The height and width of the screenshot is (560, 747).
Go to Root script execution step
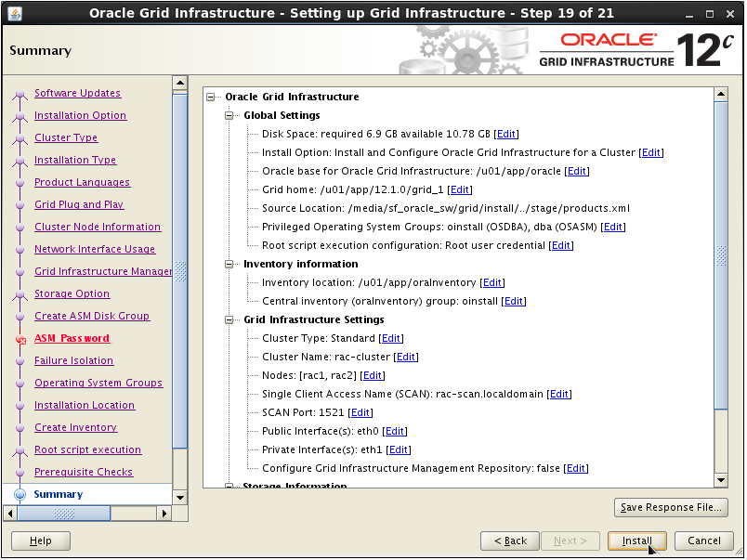point(87,450)
